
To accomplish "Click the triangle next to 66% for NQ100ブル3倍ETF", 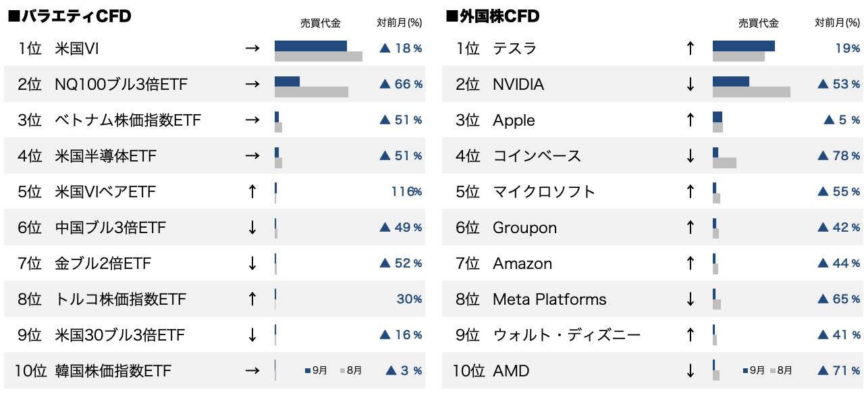I will (385, 84).
